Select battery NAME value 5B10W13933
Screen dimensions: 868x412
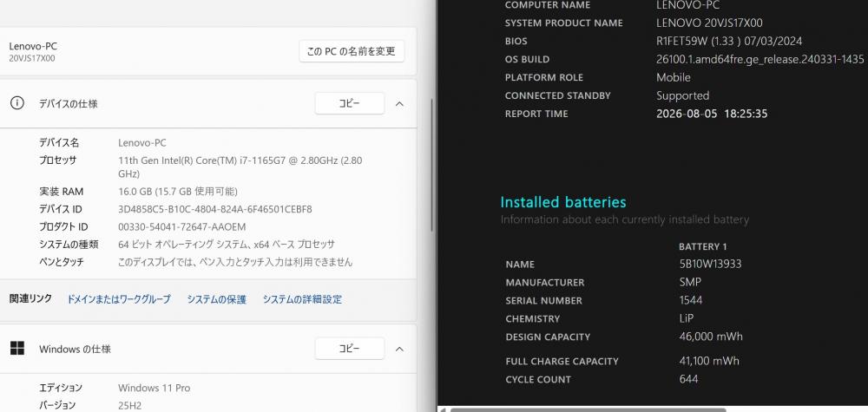tap(710, 264)
